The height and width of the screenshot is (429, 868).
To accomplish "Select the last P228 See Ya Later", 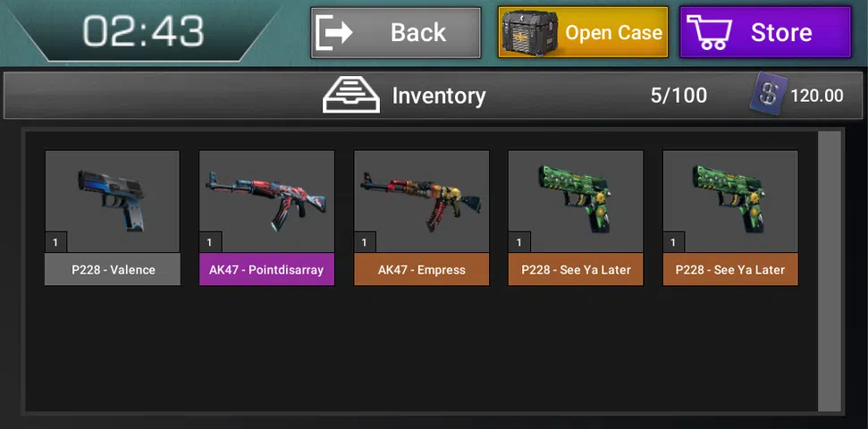I will (x=730, y=201).
